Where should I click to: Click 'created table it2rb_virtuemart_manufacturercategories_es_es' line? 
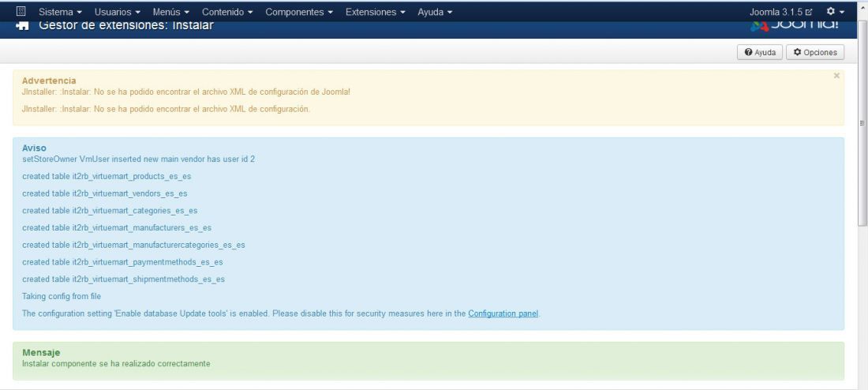(x=133, y=245)
